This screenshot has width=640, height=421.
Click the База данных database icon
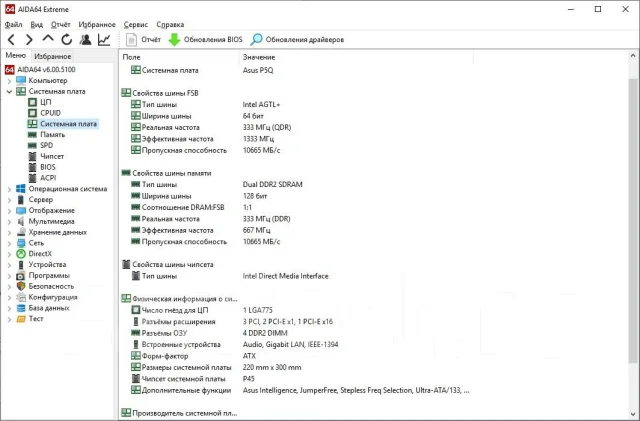(21, 308)
